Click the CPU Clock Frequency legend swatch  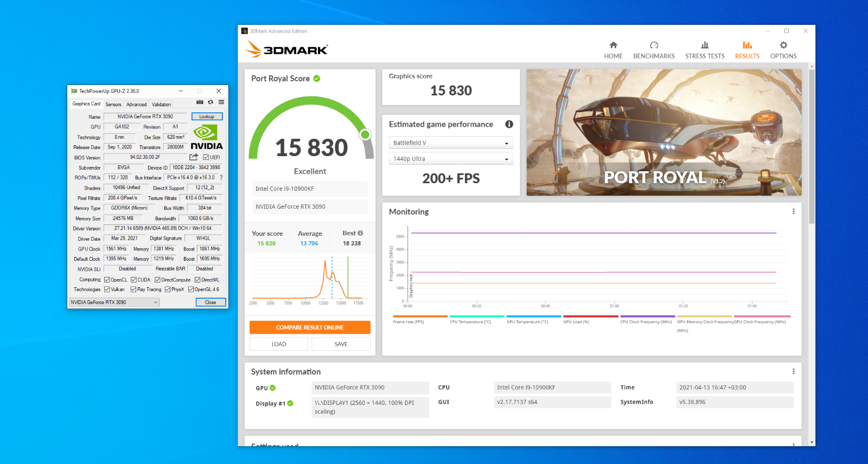point(648,316)
